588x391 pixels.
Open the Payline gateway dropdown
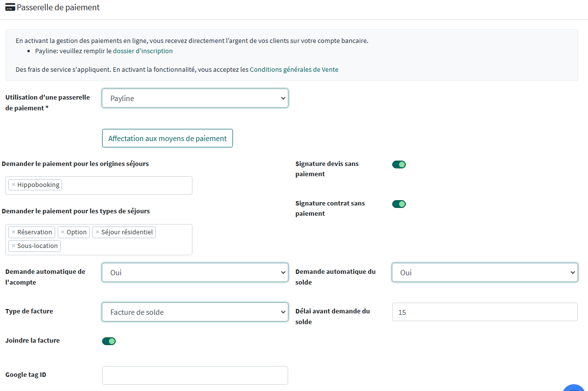click(195, 98)
